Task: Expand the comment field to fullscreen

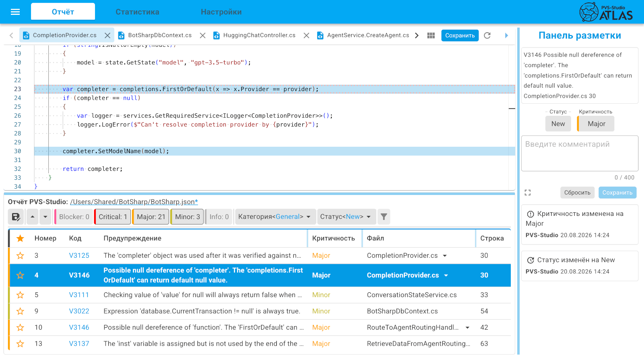Action: [528, 193]
